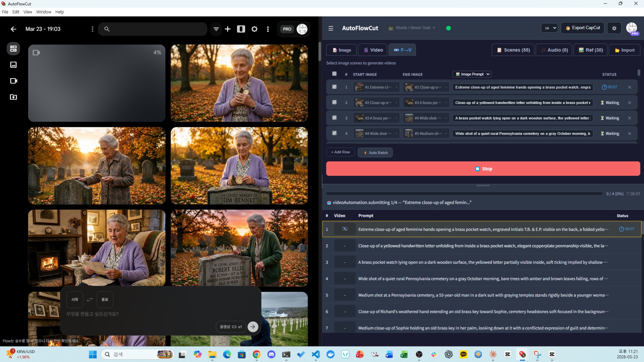Screen dimensions: 644x362
Task: Open the Edit menu
Action: [16, 12]
